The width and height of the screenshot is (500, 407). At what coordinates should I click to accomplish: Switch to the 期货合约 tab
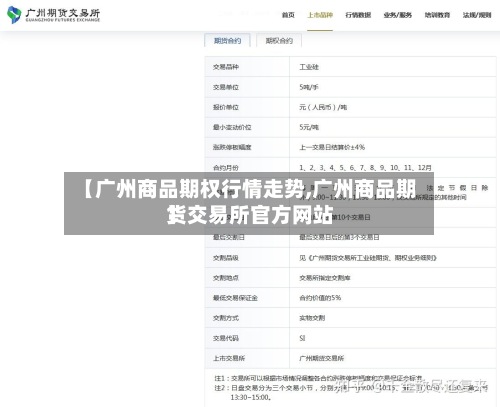pyautogui.click(x=227, y=41)
